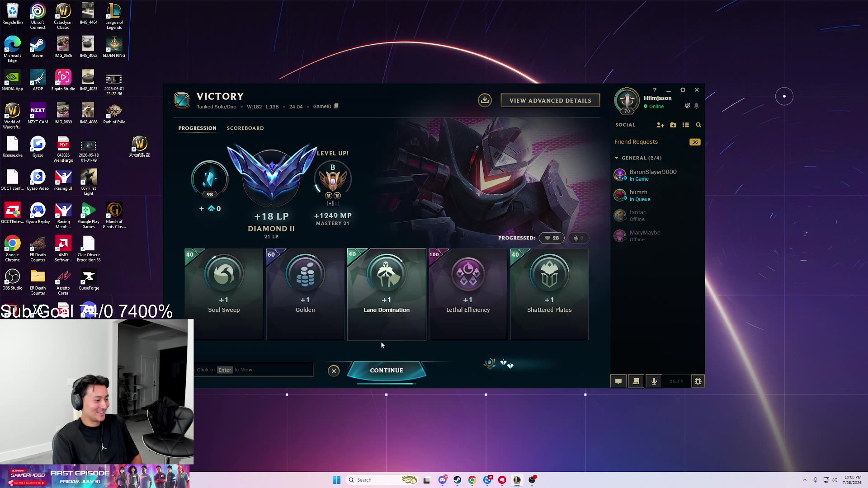Open the Shattered Plates challenge card
This screenshot has width=868, height=488.
[549, 294]
